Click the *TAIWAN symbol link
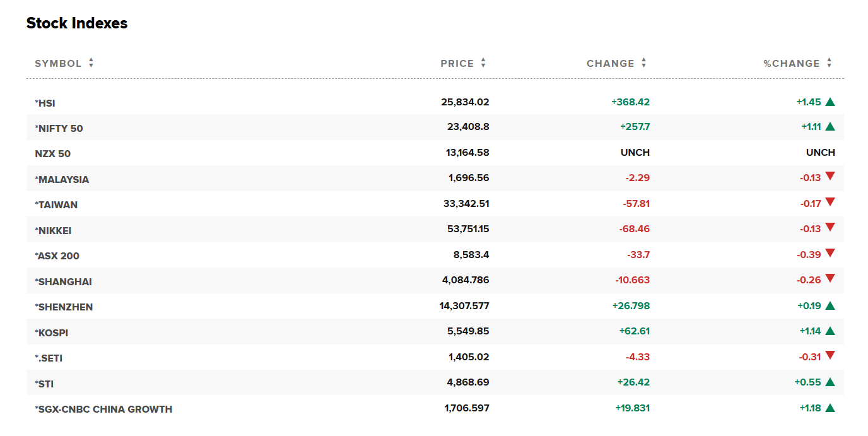The image size is (868, 436). [x=56, y=205]
